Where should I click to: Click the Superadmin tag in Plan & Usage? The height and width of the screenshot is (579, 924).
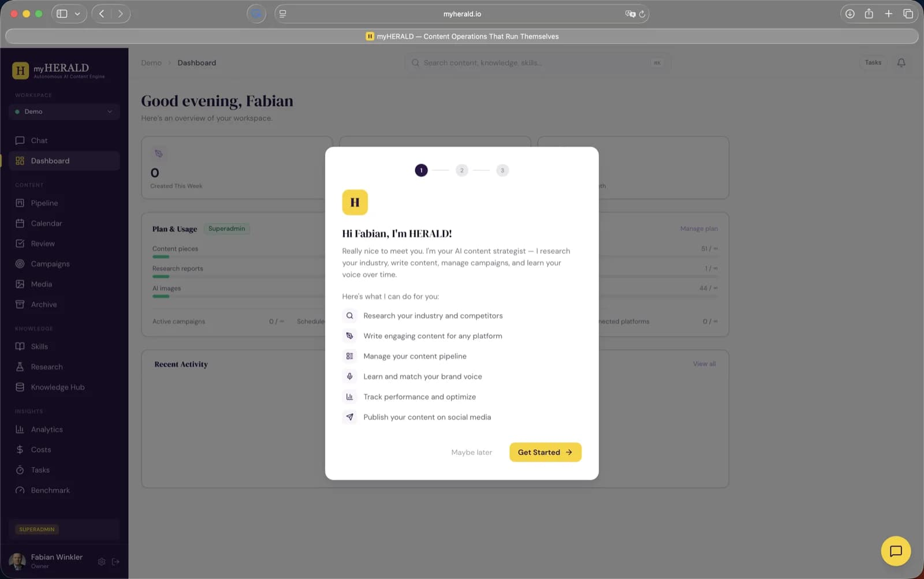point(226,229)
